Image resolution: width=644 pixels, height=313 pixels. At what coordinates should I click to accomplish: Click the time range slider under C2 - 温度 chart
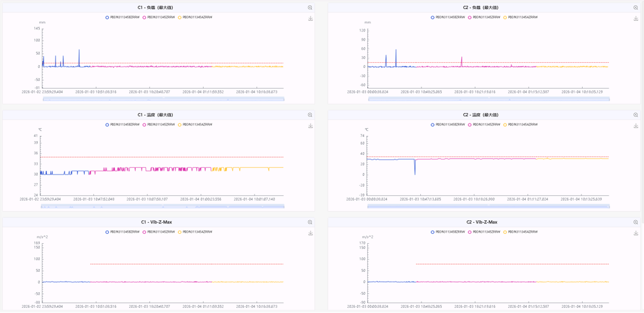pos(488,206)
